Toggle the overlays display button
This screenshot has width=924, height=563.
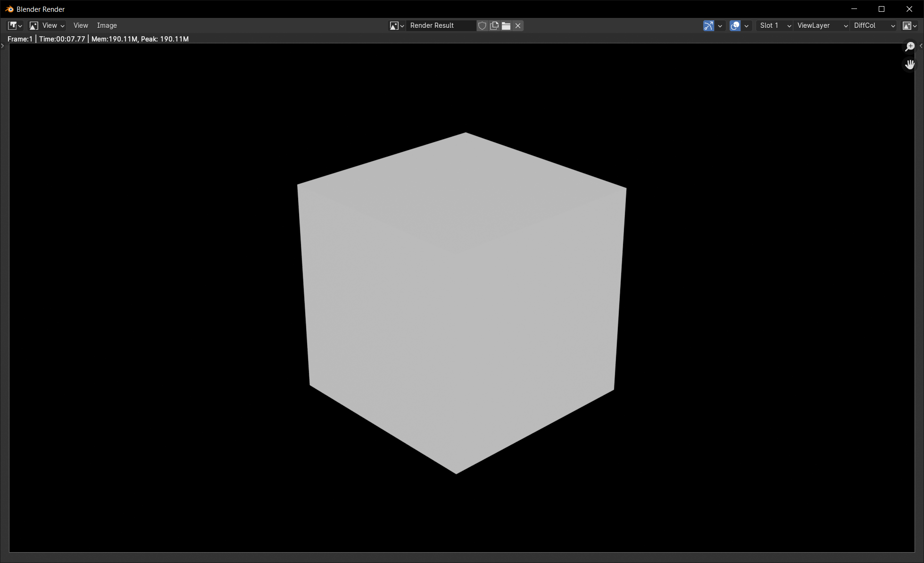click(x=735, y=25)
